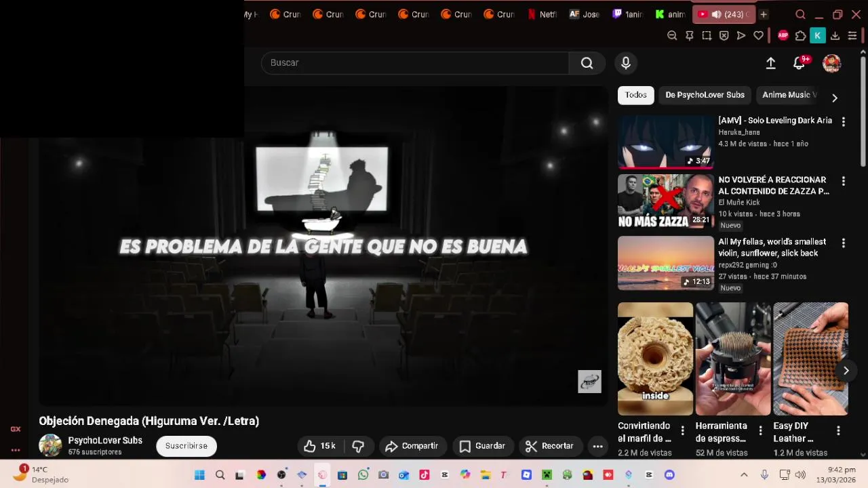Click the teal K extension icon
Screen dimensions: 868x488
tap(818, 35)
